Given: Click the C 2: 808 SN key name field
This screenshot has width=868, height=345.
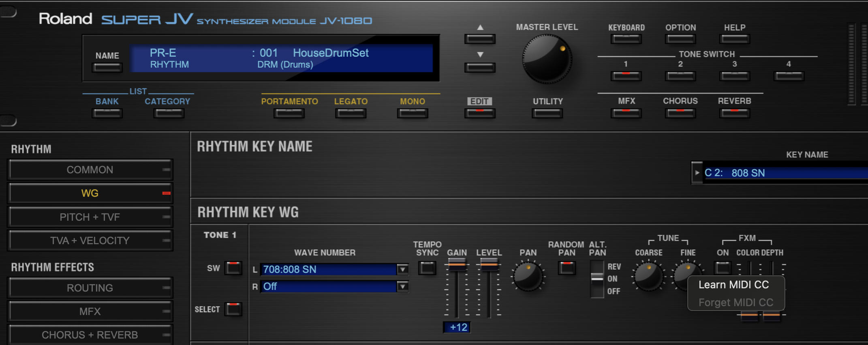Looking at the screenshot, I should tap(785, 173).
